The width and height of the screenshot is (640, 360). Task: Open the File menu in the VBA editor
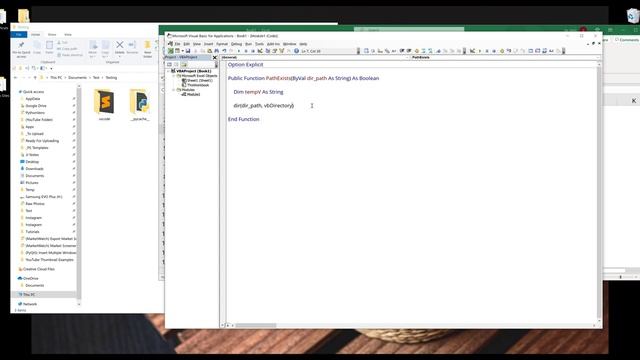click(177, 44)
